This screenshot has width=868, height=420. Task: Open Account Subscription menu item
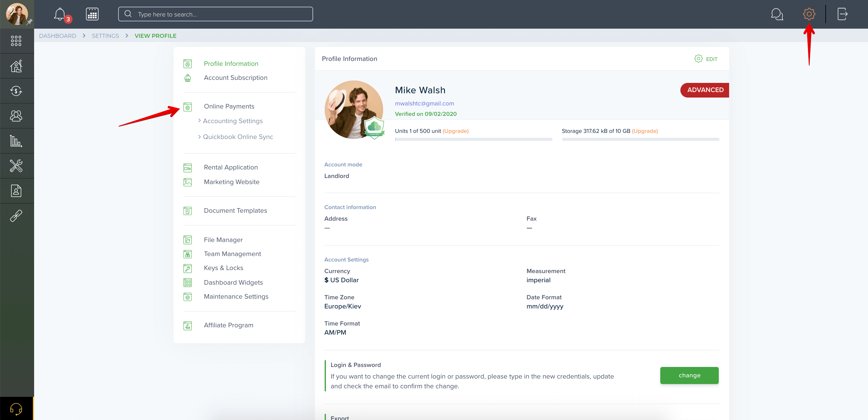[x=235, y=77]
